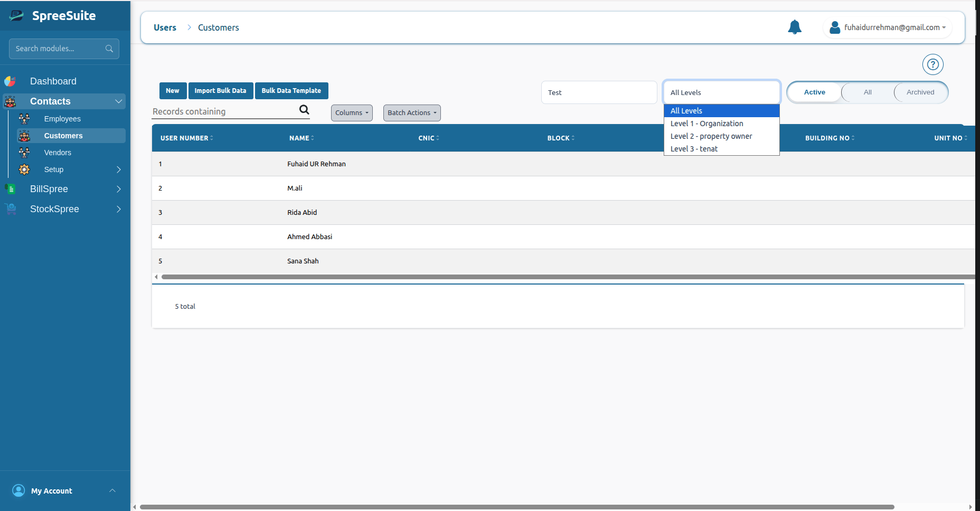Expand the BillSpree module chevron

pyautogui.click(x=119, y=189)
